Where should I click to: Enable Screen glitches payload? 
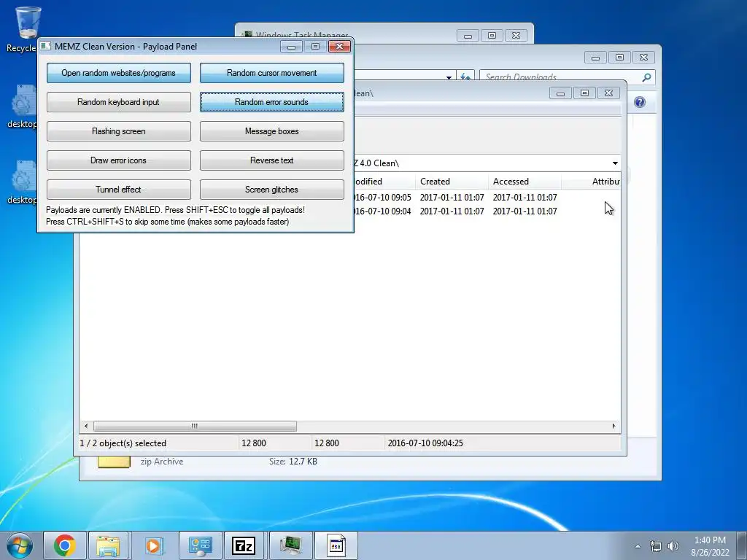(271, 189)
